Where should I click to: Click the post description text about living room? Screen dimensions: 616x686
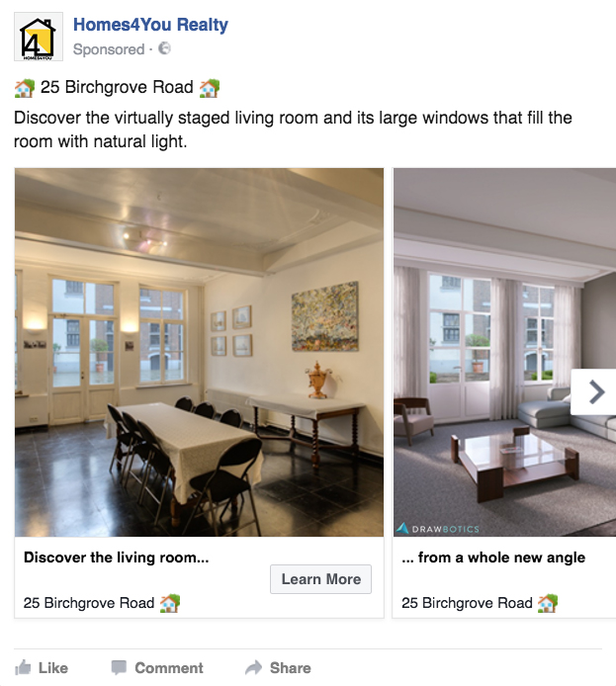coord(293,129)
